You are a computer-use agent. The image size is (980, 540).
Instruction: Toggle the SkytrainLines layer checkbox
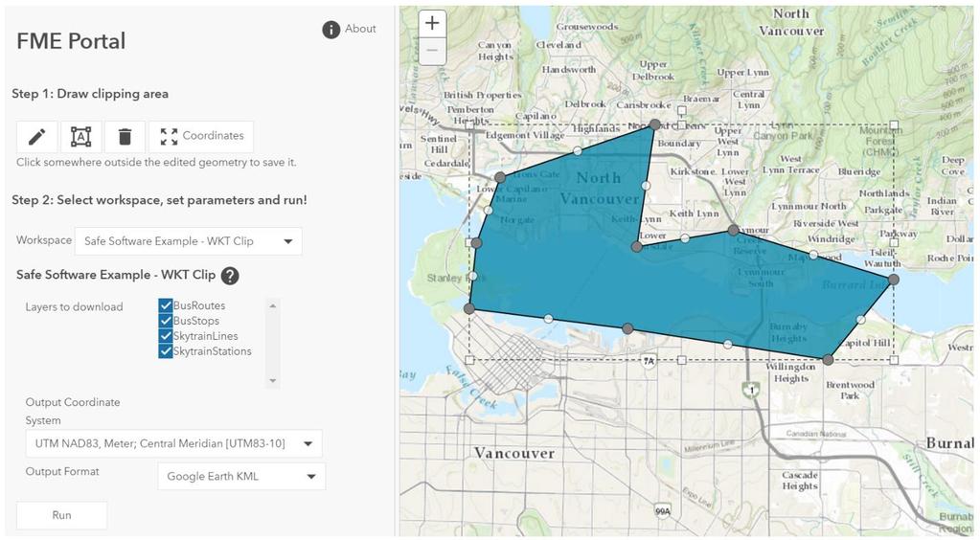coord(166,336)
